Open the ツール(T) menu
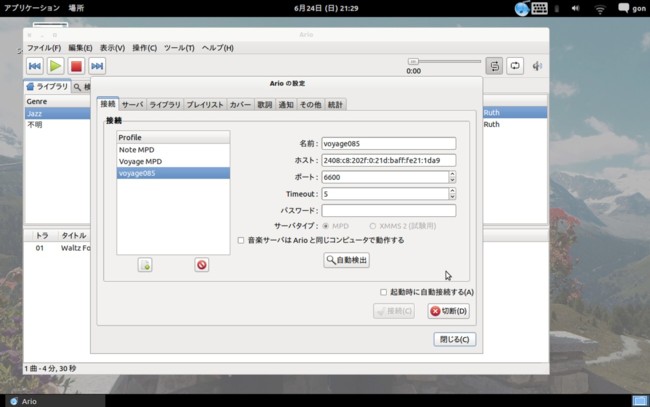The height and width of the screenshot is (407, 650). pos(179,48)
